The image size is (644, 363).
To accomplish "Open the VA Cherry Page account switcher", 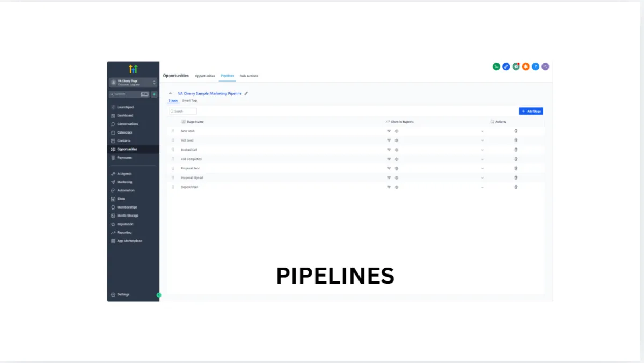I will coord(133,82).
